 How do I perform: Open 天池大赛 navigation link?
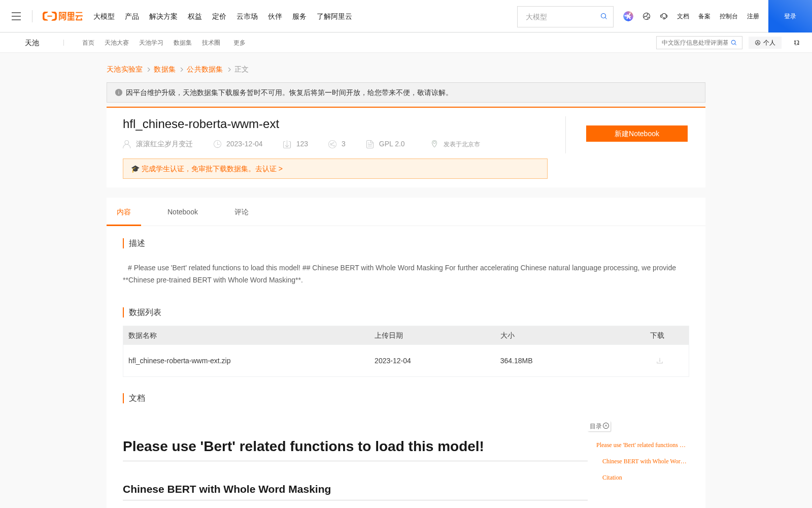point(117,43)
